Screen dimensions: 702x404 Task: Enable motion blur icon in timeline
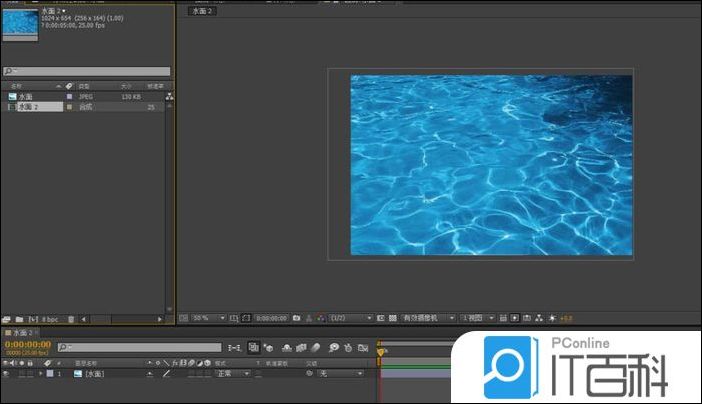pyautogui.click(x=317, y=347)
